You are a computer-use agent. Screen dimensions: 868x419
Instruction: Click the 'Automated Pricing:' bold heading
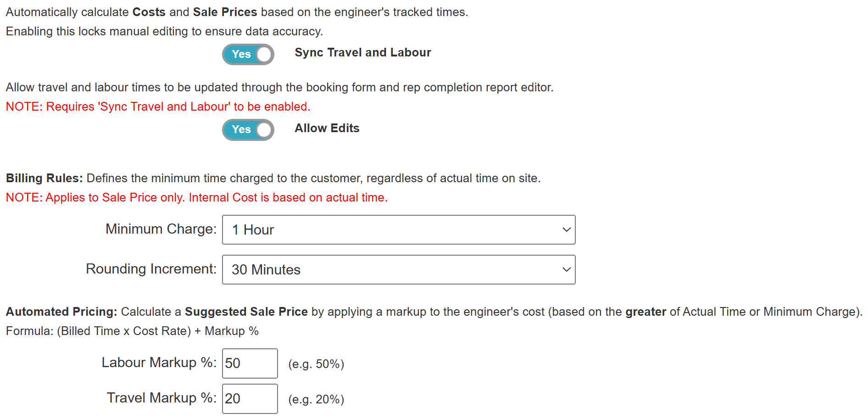pos(61,312)
